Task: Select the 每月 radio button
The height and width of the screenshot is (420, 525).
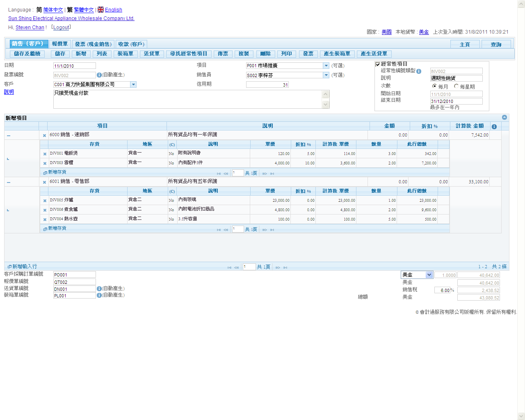Action: coord(434,87)
